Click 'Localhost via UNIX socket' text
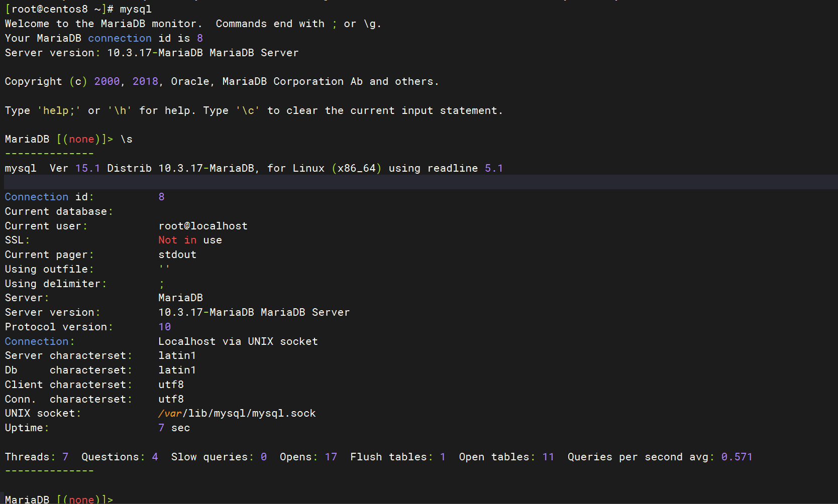The image size is (838, 504). click(x=238, y=341)
